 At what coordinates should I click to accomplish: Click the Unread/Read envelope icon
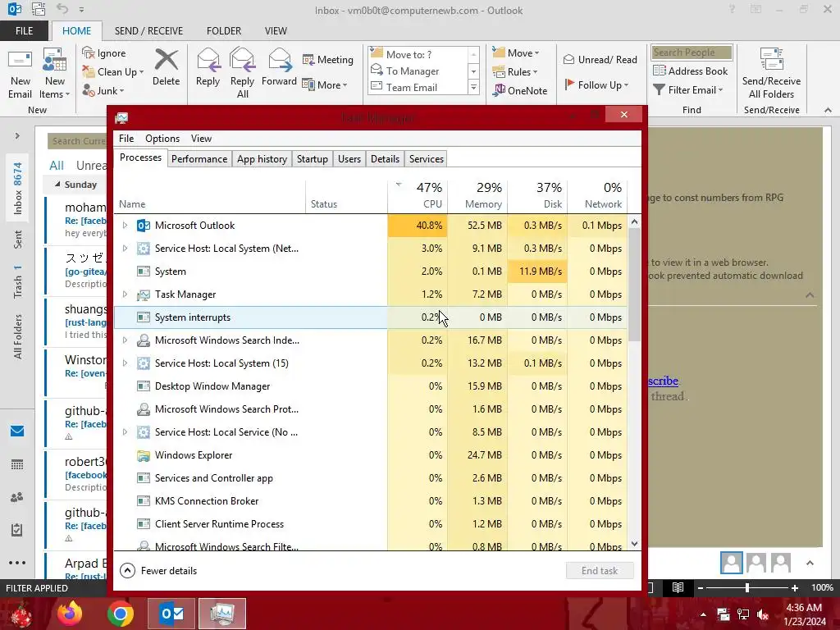coord(569,59)
